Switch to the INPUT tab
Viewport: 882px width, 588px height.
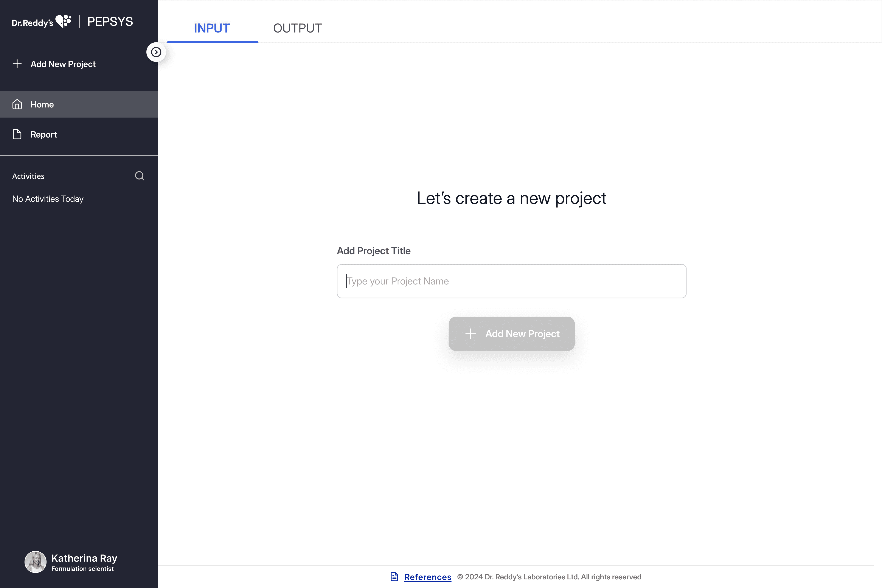point(212,28)
